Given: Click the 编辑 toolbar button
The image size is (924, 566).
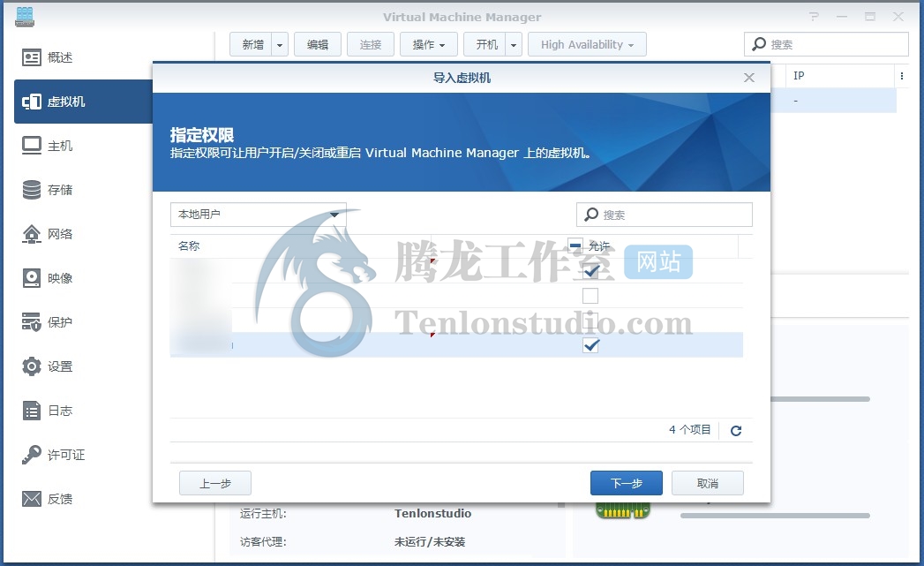Looking at the screenshot, I should coord(318,44).
